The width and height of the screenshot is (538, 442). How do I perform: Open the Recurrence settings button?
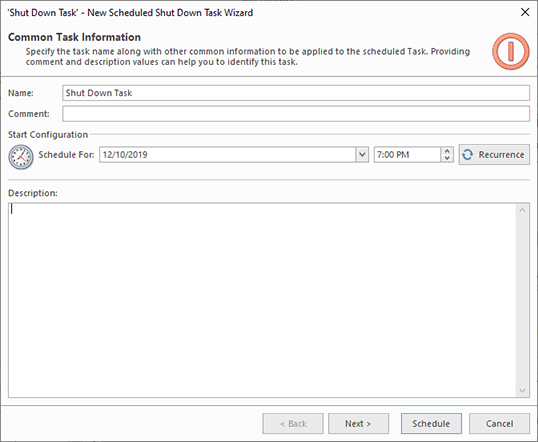pos(494,154)
